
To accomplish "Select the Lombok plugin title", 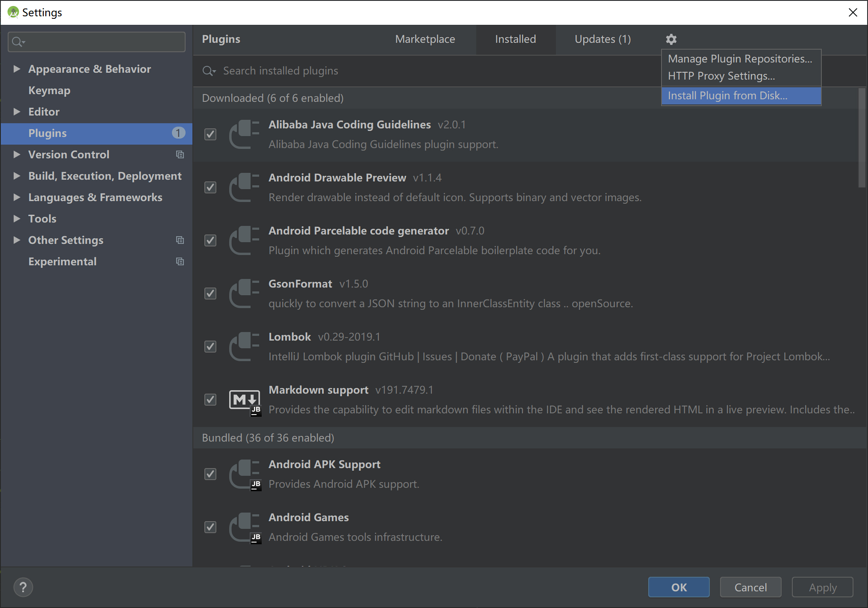I will click(x=289, y=337).
